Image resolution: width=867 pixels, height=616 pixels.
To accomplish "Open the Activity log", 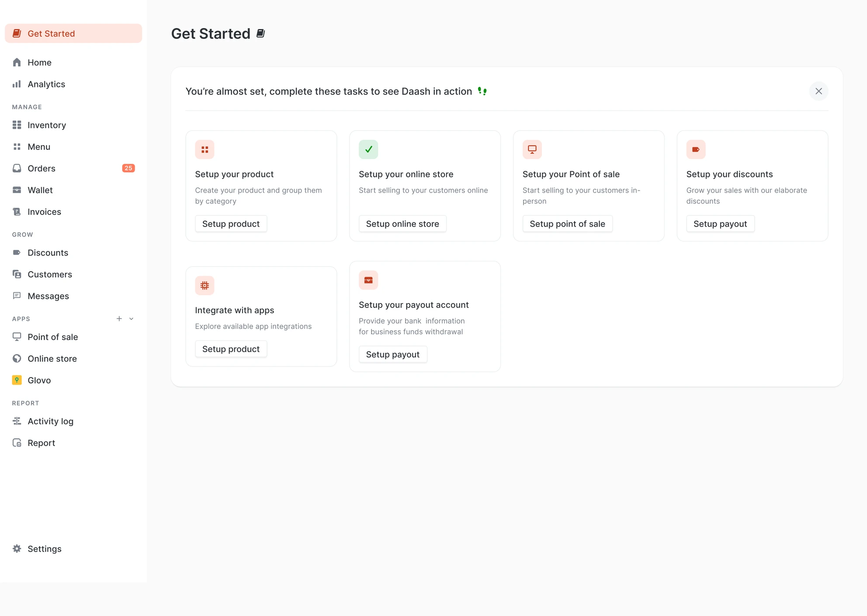I will pos(73,421).
